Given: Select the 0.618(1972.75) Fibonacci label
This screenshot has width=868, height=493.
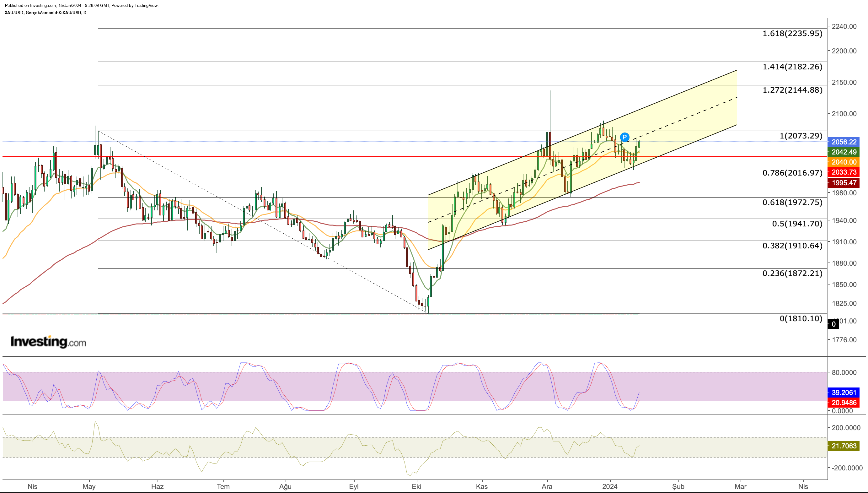Looking at the screenshot, I should 792,203.
